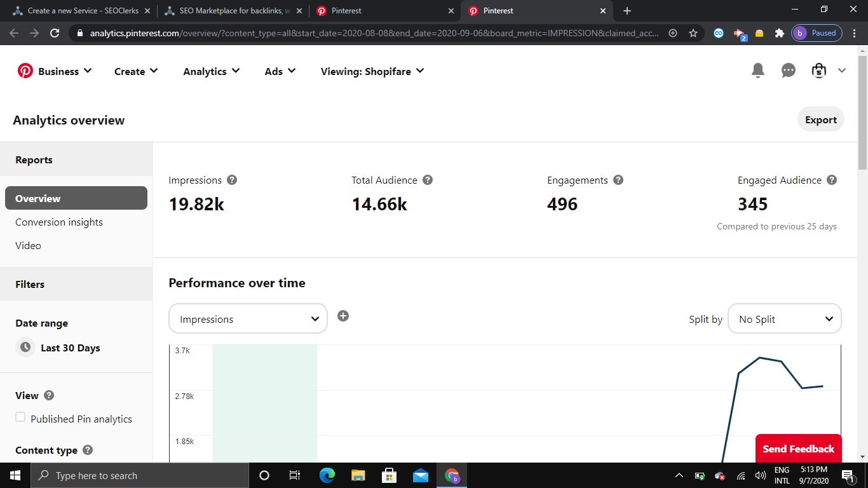Click the Export button
868x488 pixels.
pyautogui.click(x=820, y=119)
